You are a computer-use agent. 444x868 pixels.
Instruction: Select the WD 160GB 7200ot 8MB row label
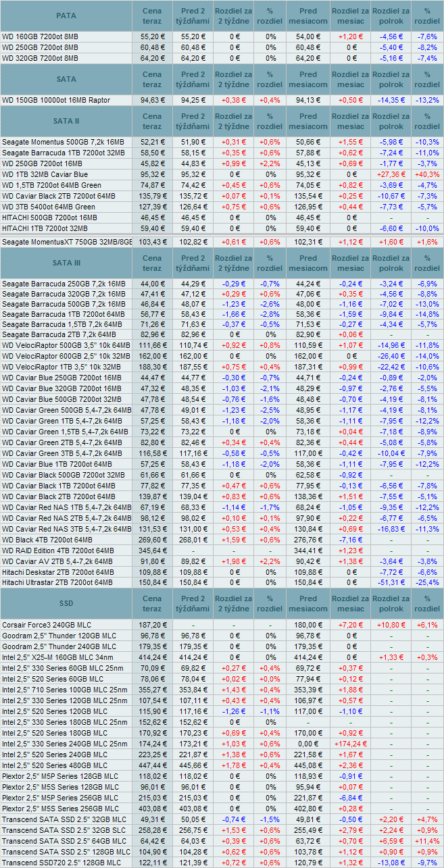40,37
